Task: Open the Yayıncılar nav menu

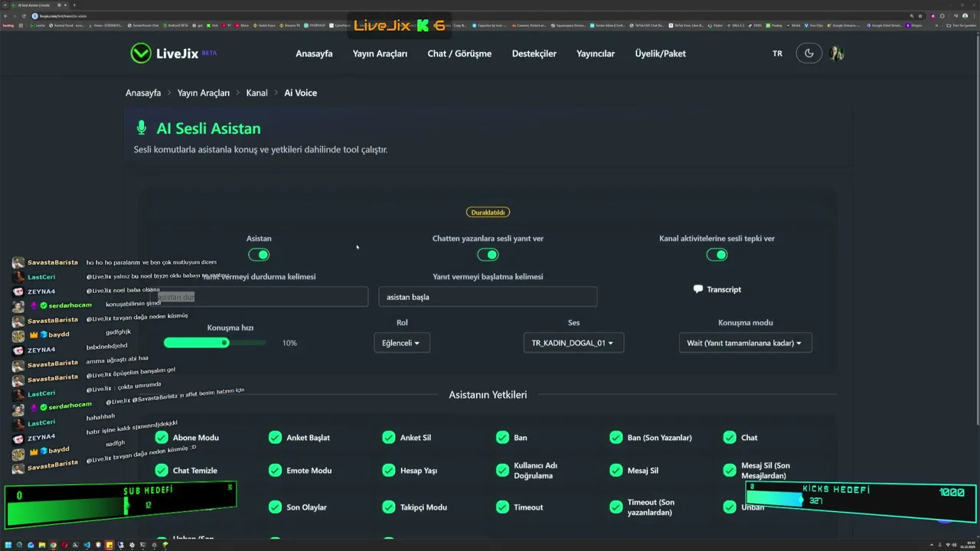Action: point(596,54)
